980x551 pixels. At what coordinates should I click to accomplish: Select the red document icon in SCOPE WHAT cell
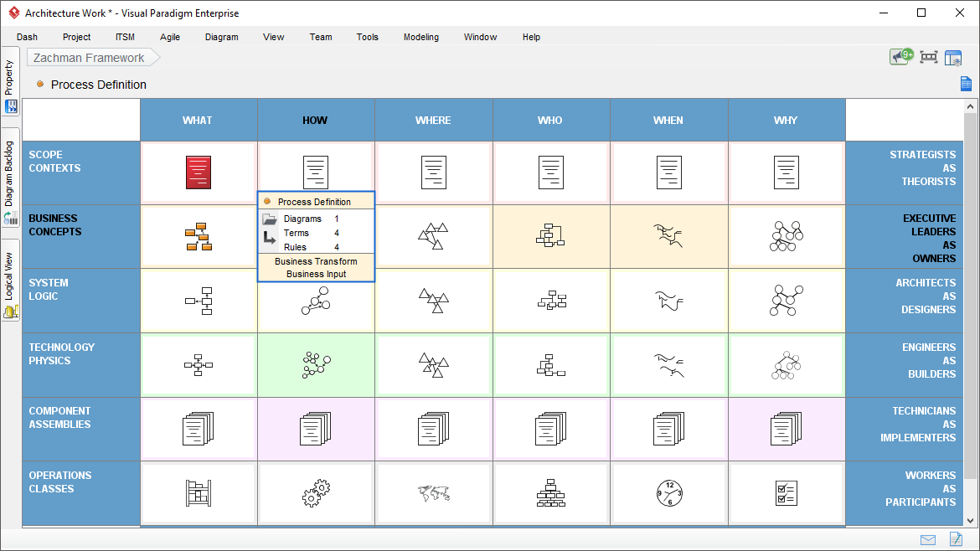199,172
